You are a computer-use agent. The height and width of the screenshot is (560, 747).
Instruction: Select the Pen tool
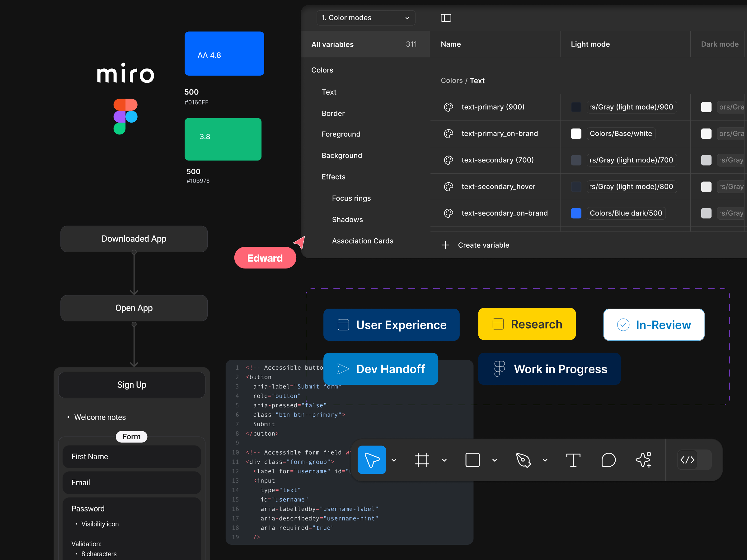click(523, 460)
